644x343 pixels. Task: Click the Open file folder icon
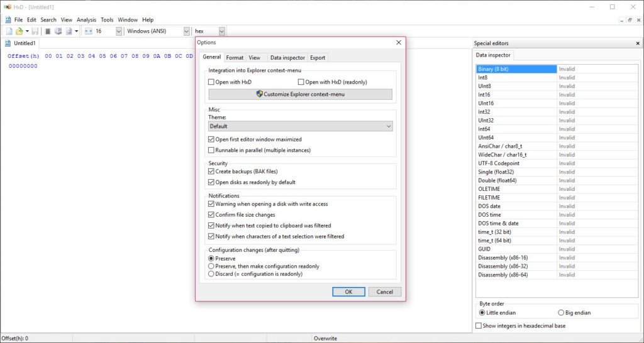tap(19, 31)
